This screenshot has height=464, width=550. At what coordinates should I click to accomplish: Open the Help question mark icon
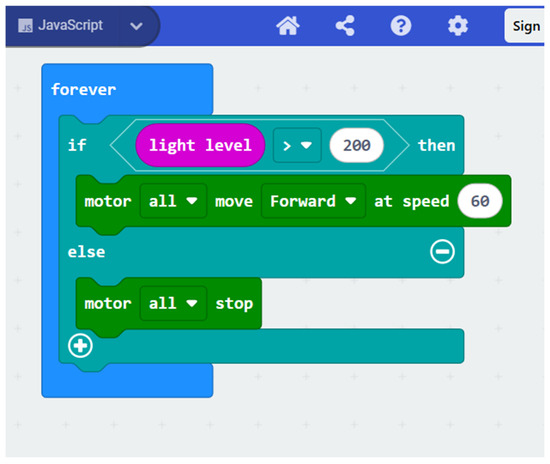[401, 26]
